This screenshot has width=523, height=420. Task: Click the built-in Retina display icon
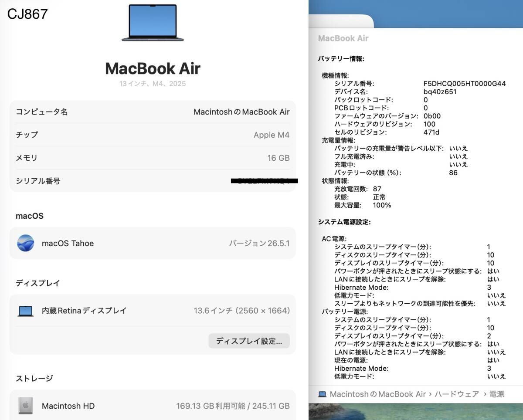click(x=26, y=311)
